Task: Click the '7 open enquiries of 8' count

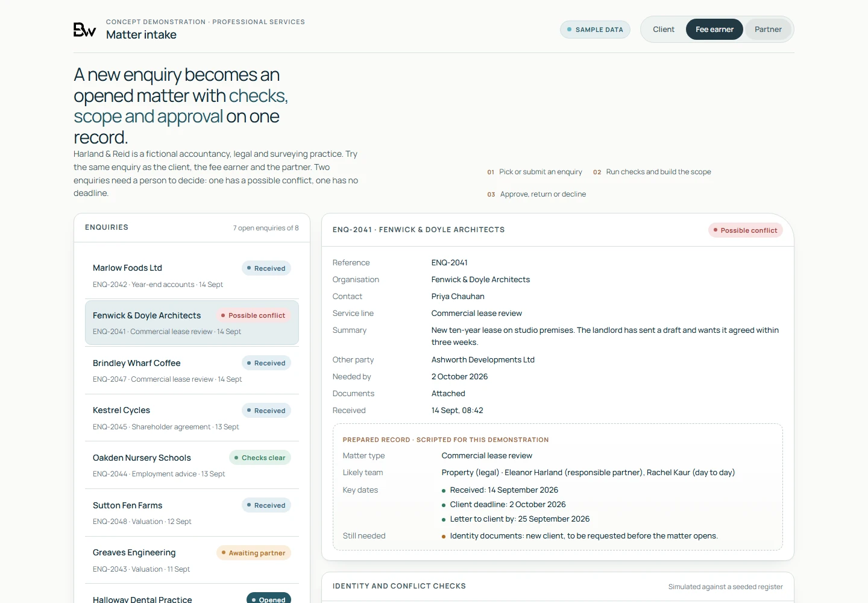Action: [x=266, y=228]
